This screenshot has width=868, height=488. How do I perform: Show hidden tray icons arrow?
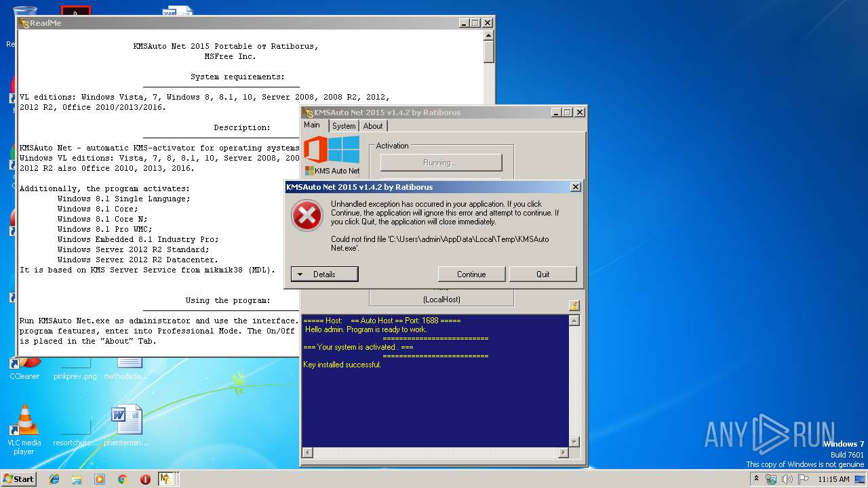pos(757,479)
